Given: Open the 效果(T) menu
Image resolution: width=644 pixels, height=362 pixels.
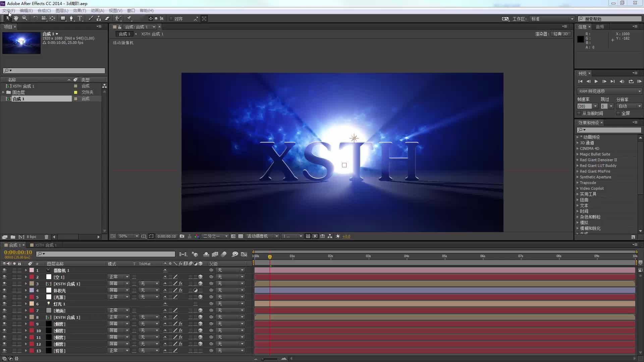Looking at the screenshot, I should tap(79, 11).
